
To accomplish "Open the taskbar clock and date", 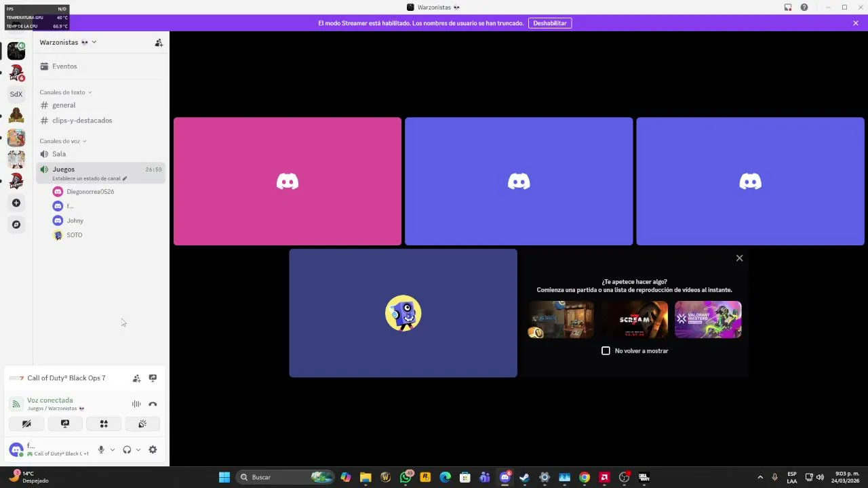I will [x=847, y=477].
